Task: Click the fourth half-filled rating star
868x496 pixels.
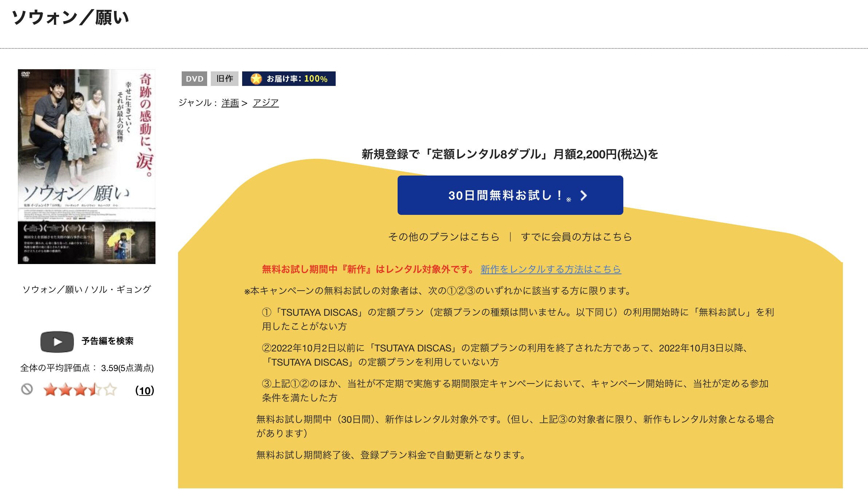Action: (x=95, y=390)
